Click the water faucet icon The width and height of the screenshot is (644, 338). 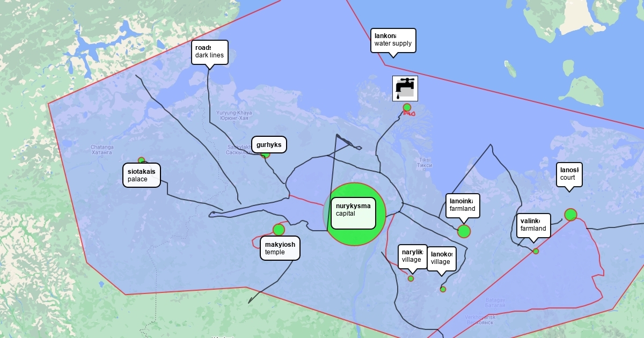(x=405, y=88)
